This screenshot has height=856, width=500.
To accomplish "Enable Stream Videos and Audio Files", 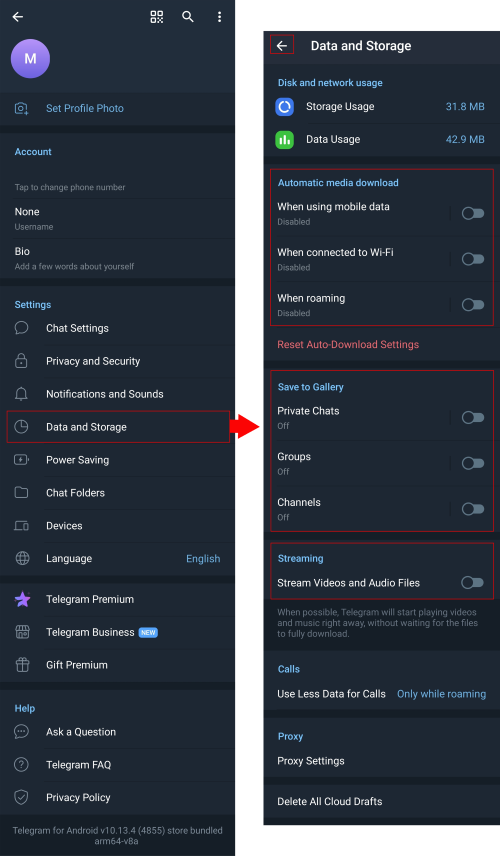I will click(473, 582).
